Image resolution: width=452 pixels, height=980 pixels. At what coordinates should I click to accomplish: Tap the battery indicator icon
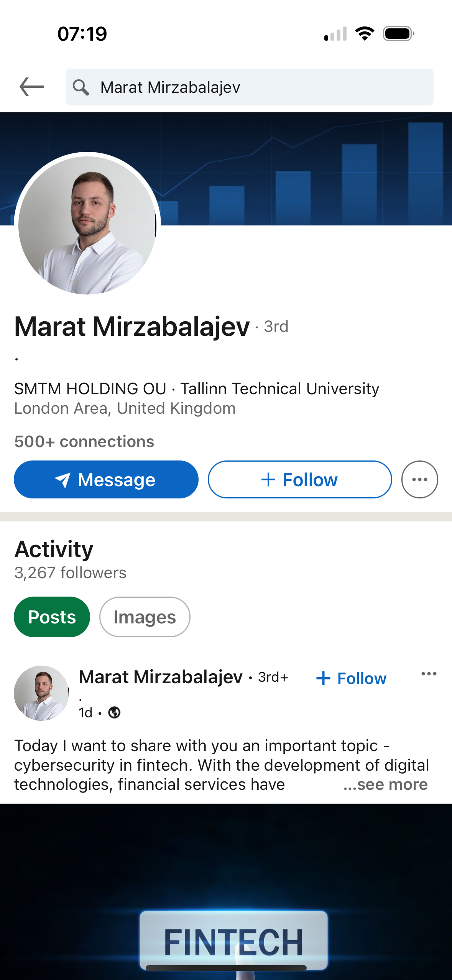point(399,34)
